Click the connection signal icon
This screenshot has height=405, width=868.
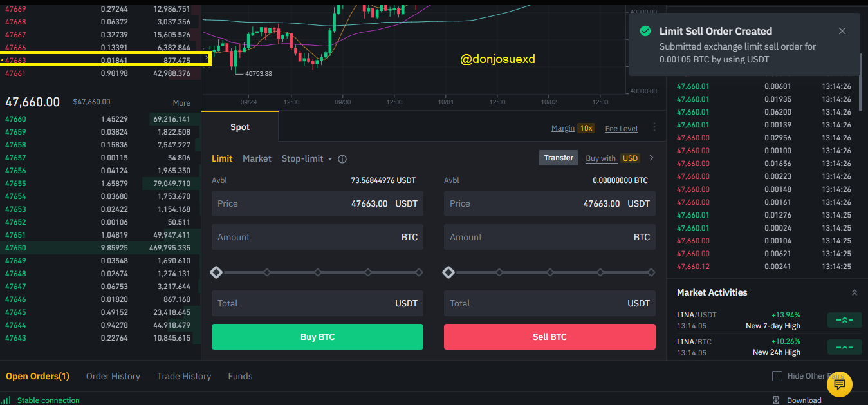tap(6, 400)
